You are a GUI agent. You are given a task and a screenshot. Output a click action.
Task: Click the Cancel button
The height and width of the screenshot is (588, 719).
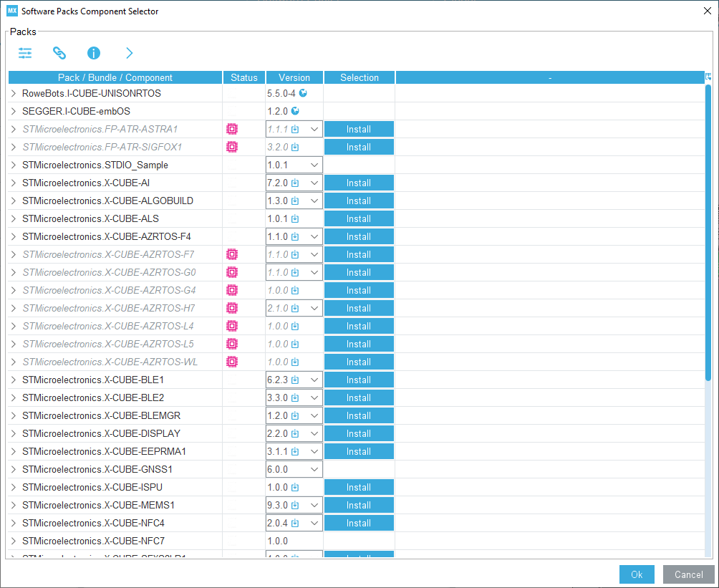pos(688,574)
